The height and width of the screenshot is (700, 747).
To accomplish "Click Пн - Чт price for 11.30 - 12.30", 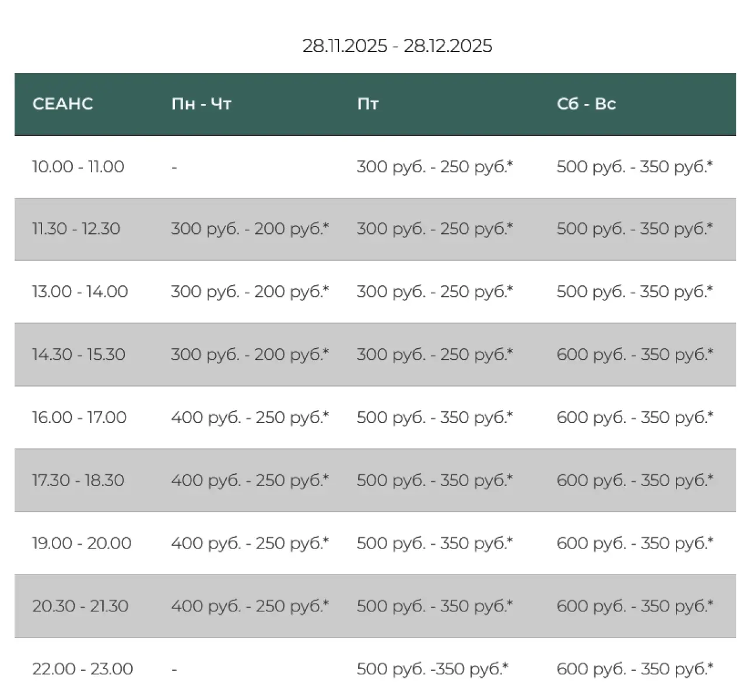I will 250,229.
